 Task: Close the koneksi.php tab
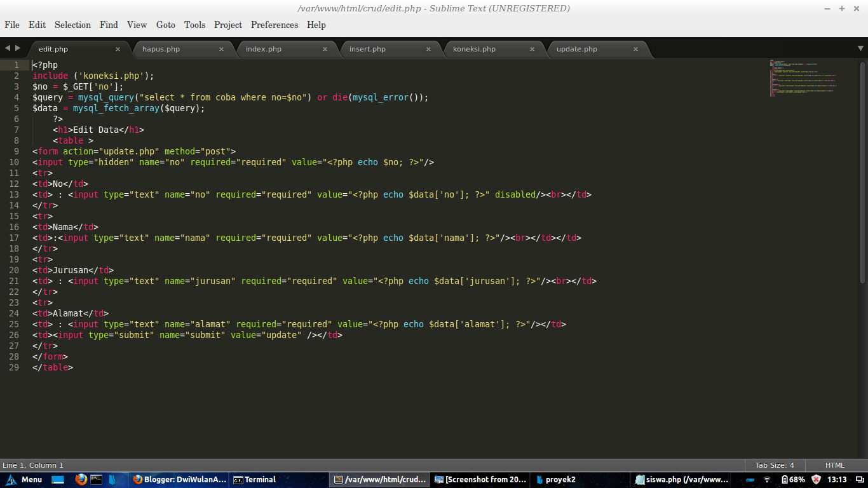point(532,49)
